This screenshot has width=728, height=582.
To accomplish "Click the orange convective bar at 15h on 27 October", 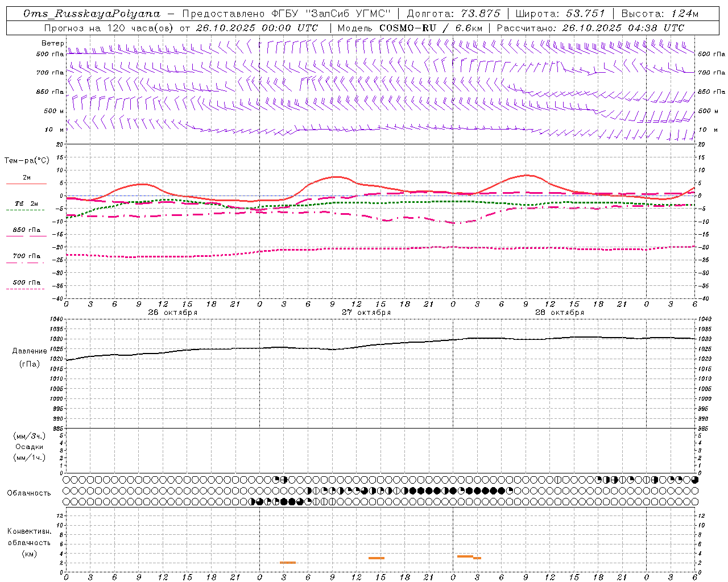I will pos(377,558).
